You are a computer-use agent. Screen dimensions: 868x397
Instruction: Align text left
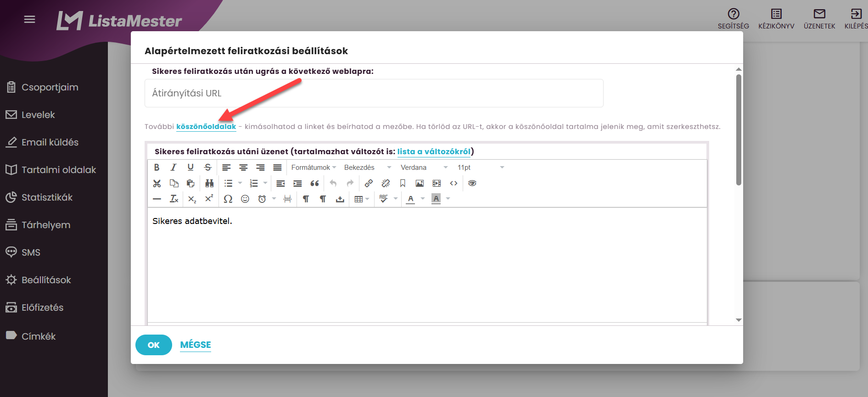coord(226,168)
